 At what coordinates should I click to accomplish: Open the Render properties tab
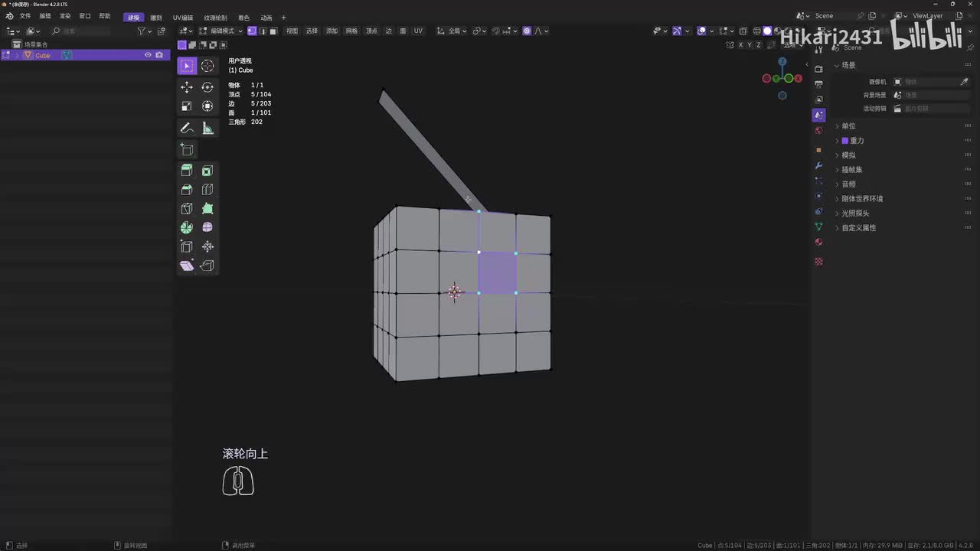click(x=818, y=69)
